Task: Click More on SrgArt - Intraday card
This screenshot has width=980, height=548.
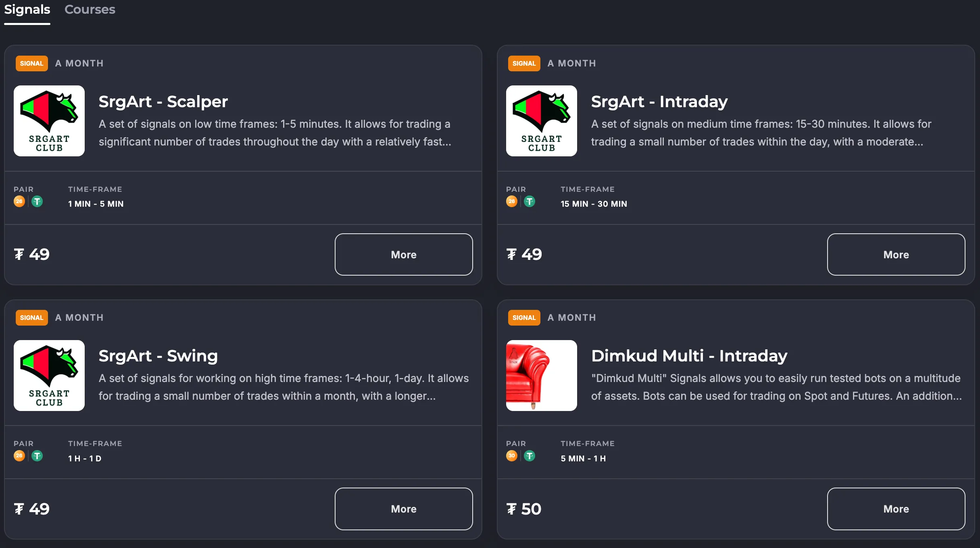Action: [x=896, y=255]
